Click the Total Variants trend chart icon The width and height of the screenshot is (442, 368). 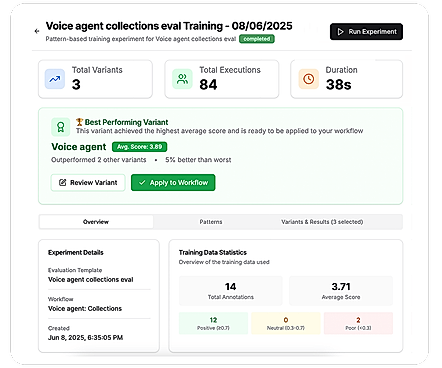(x=55, y=79)
